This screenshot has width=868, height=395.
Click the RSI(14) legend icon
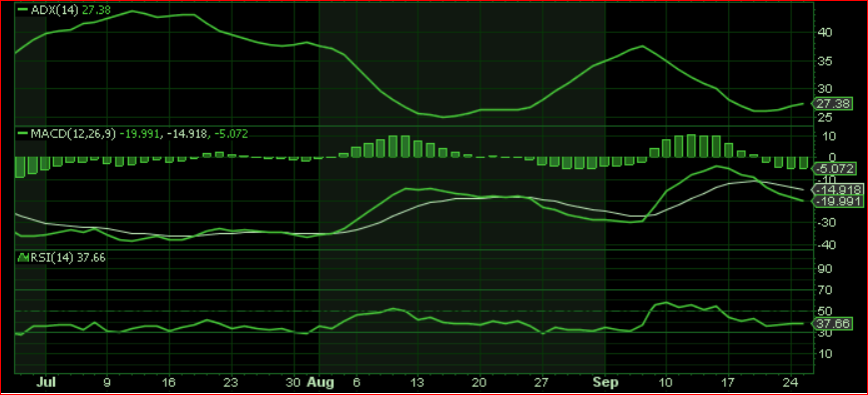tap(22, 258)
